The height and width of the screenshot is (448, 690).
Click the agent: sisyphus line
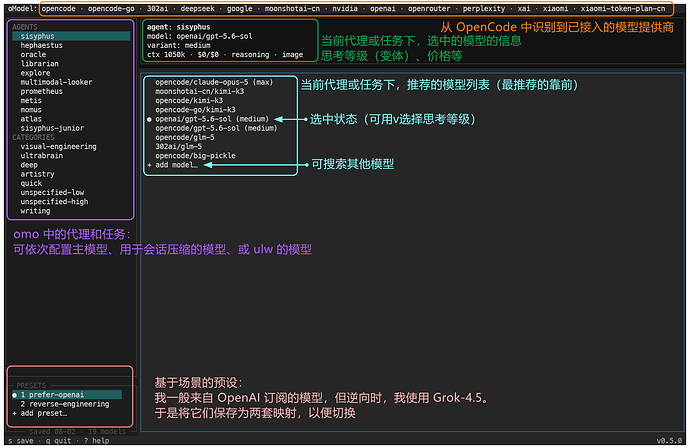(x=179, y=27)
